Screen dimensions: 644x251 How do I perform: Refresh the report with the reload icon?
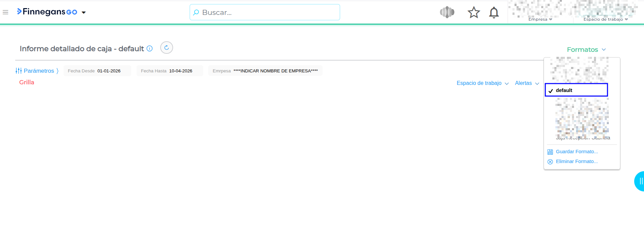tap(166, 48)
